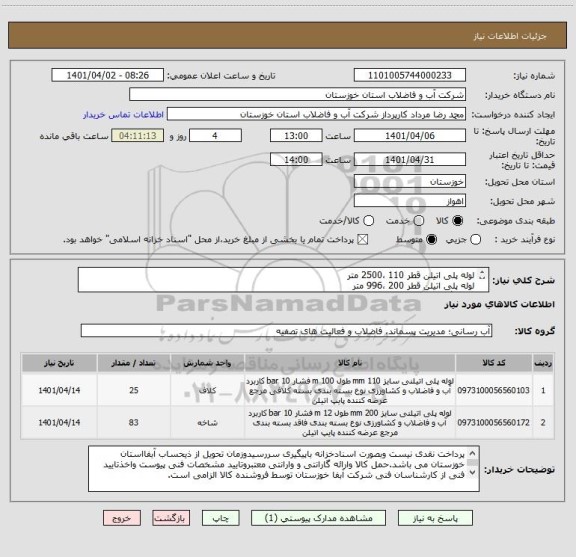This screenshot has height=557, width=576.
Task: Select the کالا radio button
Action: pyautogui.click(x=458, y=221)
